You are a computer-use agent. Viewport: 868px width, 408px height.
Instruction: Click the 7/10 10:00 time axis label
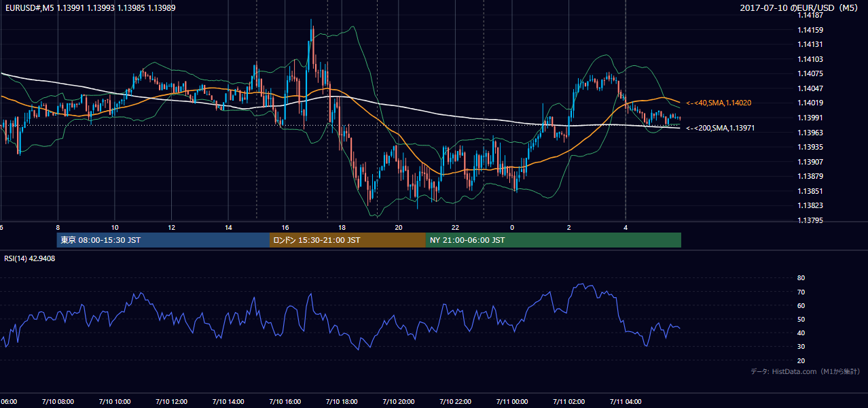pyautogui.click(x=114, y=402)
